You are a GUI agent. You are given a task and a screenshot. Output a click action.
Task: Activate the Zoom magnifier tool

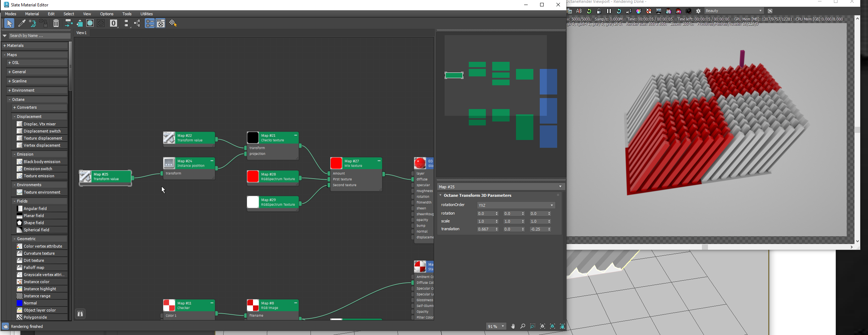tap(523, 326)
